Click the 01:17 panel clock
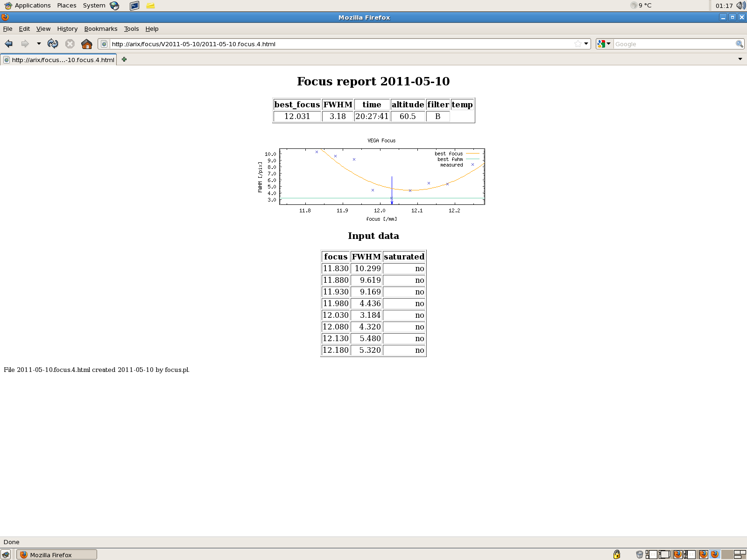The height and width of the screenshot is (560, 747). point(724,6)
